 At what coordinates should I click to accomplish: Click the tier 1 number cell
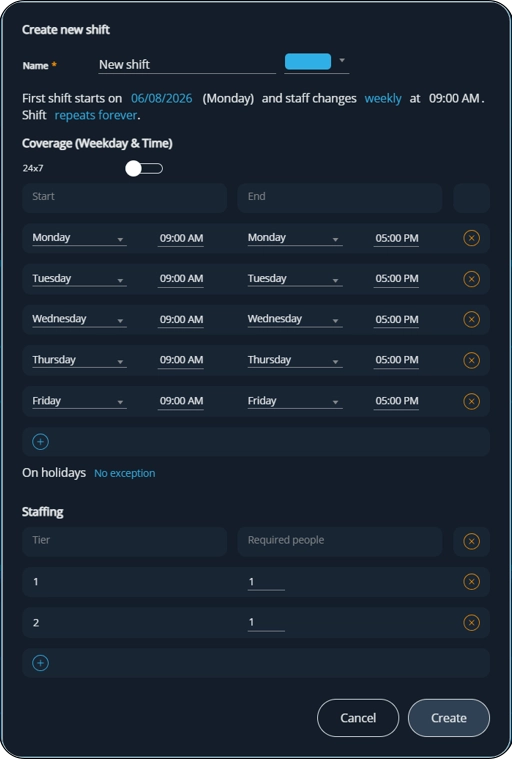(36, 582)
